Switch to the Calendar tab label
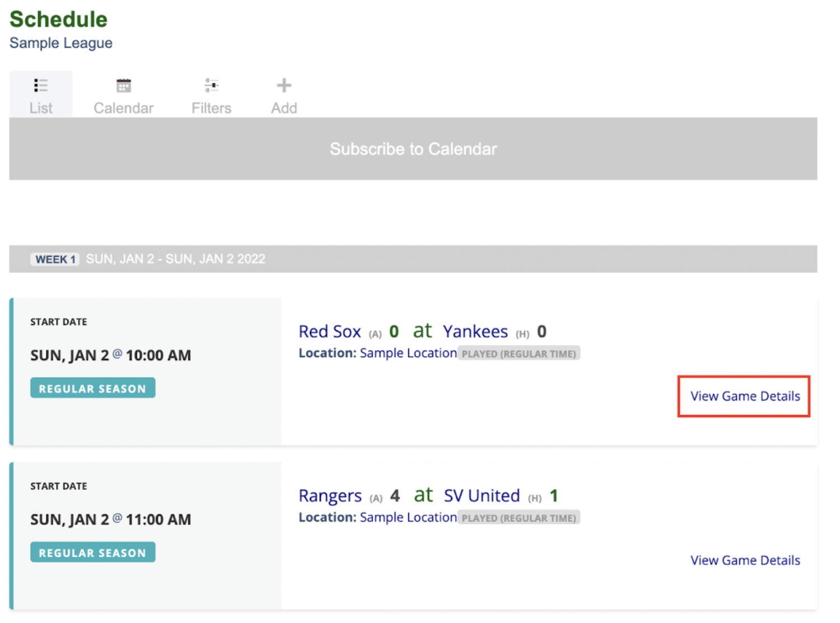840x623 pixels. (x=124, y=108)
